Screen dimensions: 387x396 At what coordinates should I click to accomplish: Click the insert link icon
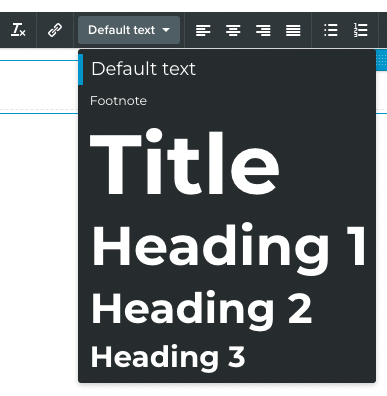pyautogui.click(x=55, y=30)
